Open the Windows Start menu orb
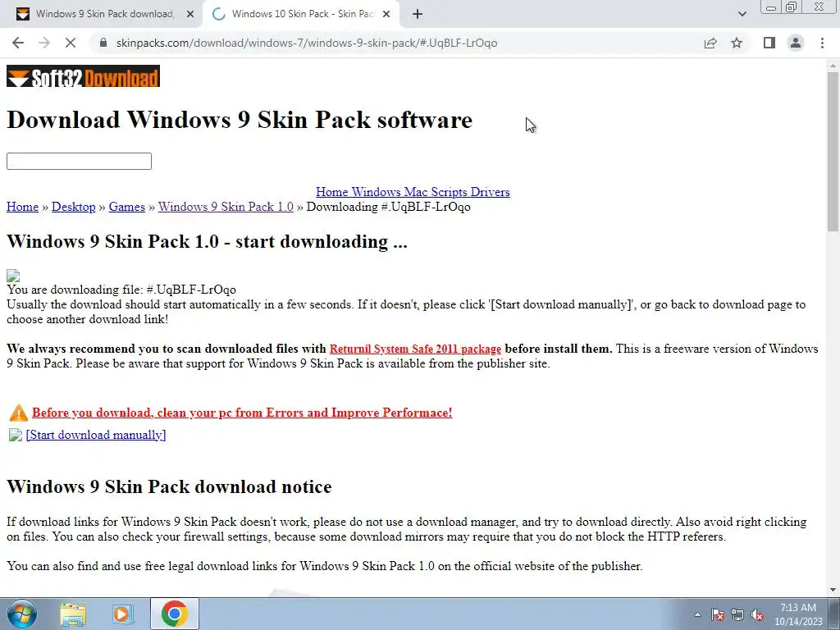 coord(21,614)
